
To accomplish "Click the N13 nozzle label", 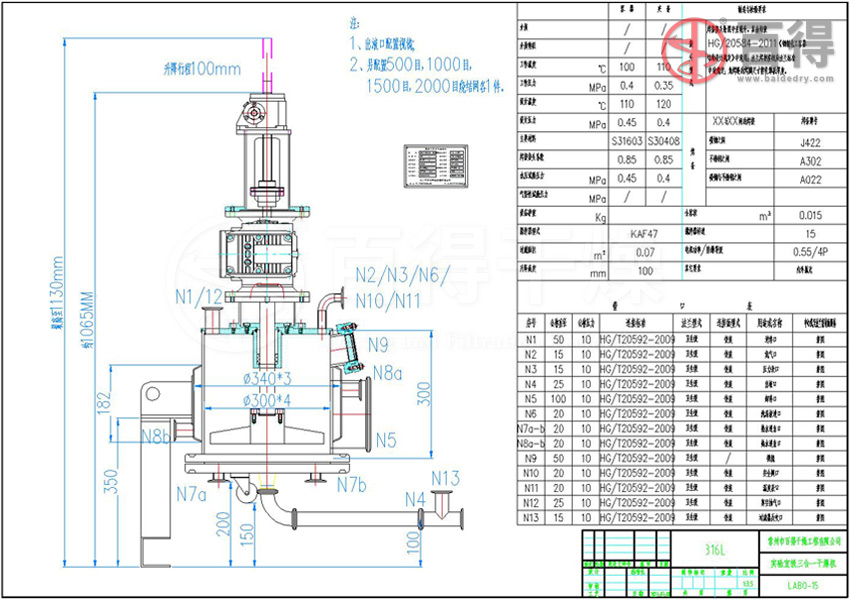I will coord(446,476).
